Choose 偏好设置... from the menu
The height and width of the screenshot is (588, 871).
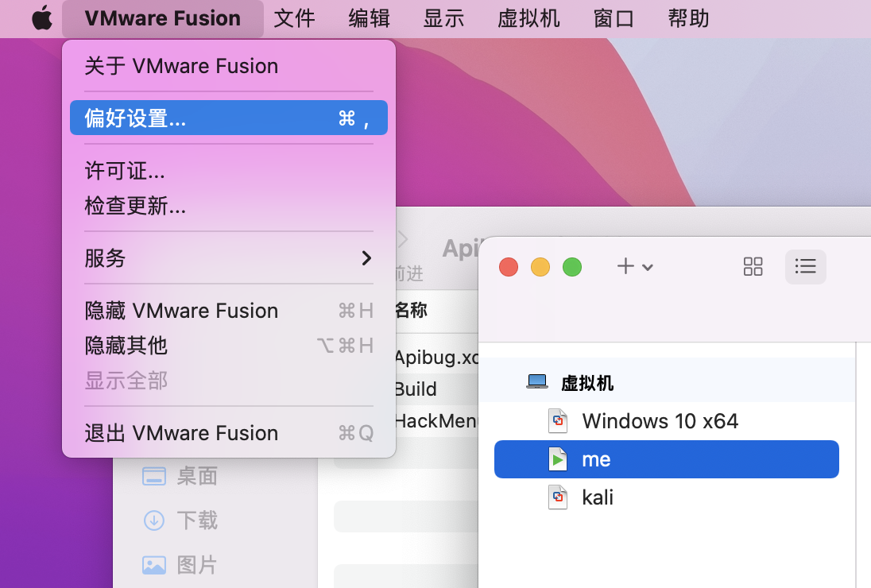[228, 118]
